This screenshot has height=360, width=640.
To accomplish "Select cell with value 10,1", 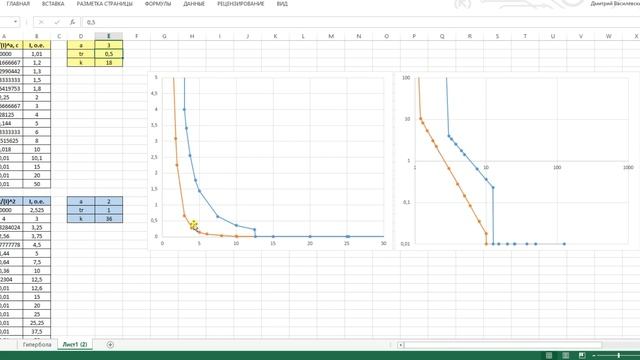I will tap(37, 158).
